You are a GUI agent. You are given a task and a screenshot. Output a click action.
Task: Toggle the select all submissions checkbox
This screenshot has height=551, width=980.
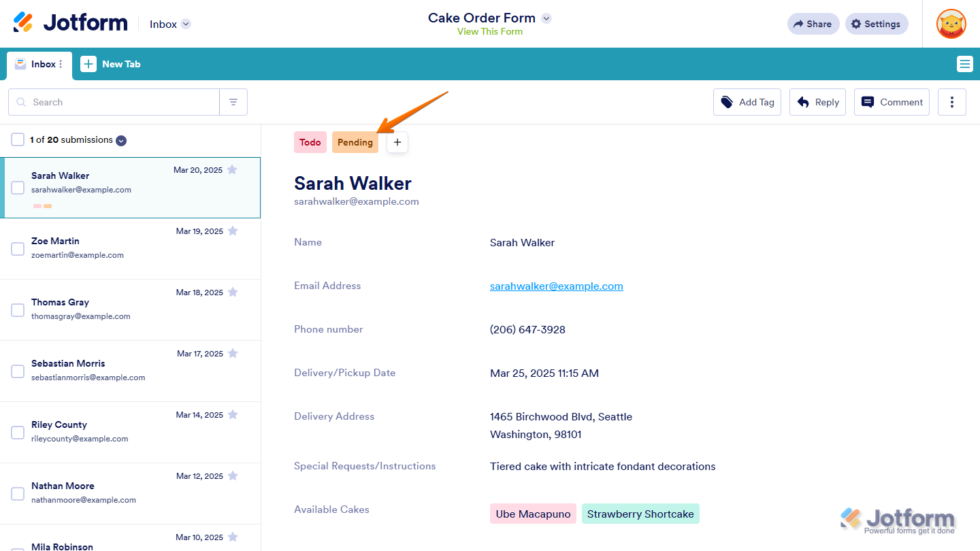click(18, 139)
